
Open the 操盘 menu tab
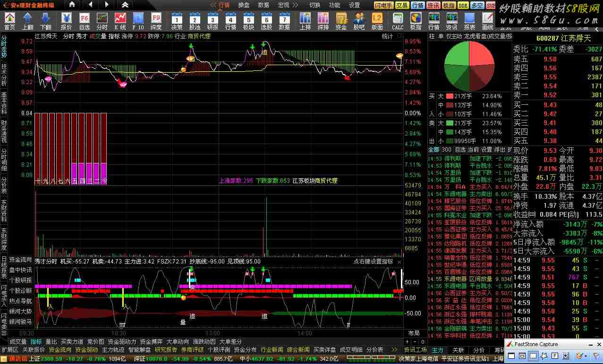click(244, 5)
